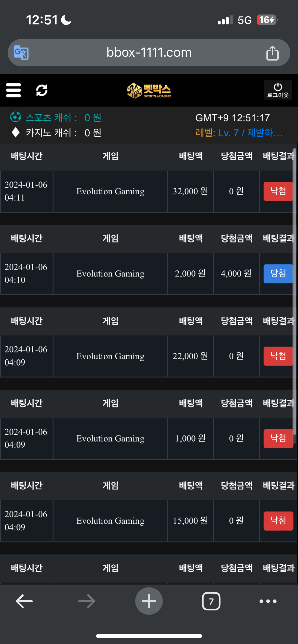
Task: Go back with the browser back arrow
Action: (24, 601)
